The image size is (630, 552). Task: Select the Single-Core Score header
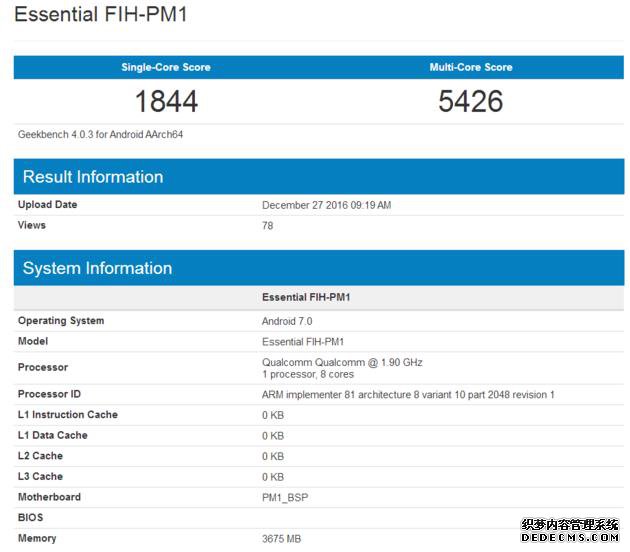click(x=166, y=67)
